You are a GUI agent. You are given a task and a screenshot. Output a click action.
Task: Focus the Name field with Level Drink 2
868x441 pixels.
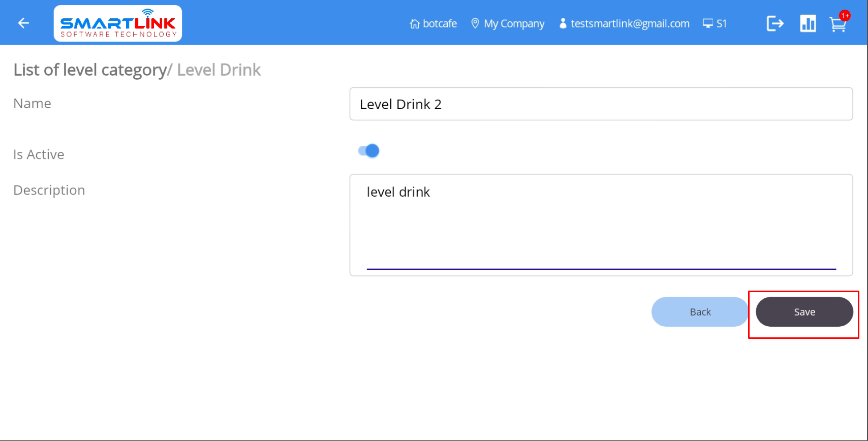point(601,104)
